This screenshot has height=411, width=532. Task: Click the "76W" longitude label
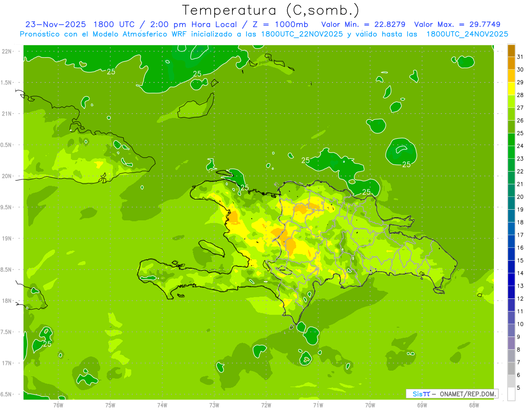coord(58,405)
